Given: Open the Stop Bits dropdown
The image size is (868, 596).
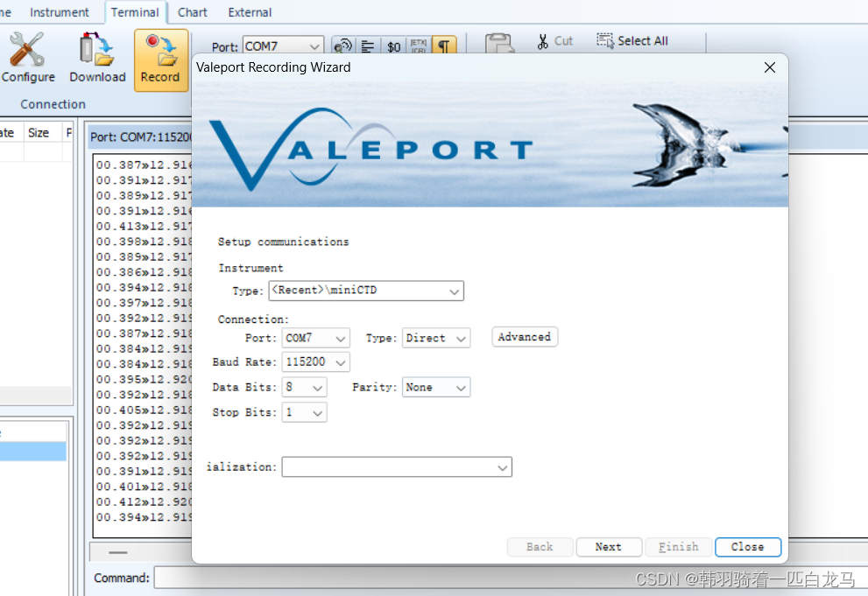Looking at the screenshot, I should point(304,412).
